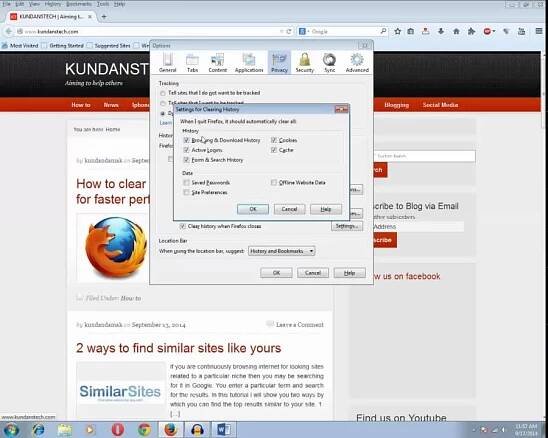Cancel the Options window

[313, 273]
